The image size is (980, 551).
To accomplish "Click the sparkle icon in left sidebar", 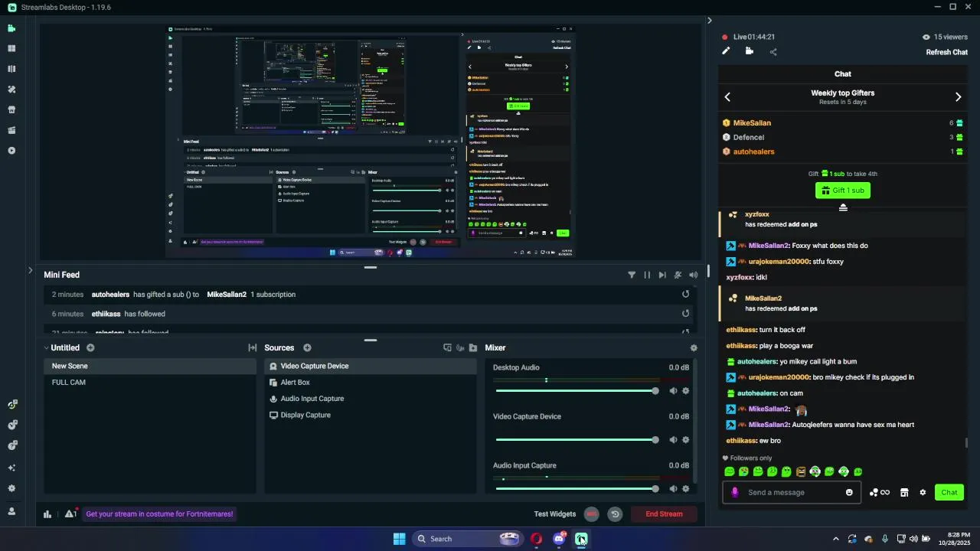I will pos(11,468).
